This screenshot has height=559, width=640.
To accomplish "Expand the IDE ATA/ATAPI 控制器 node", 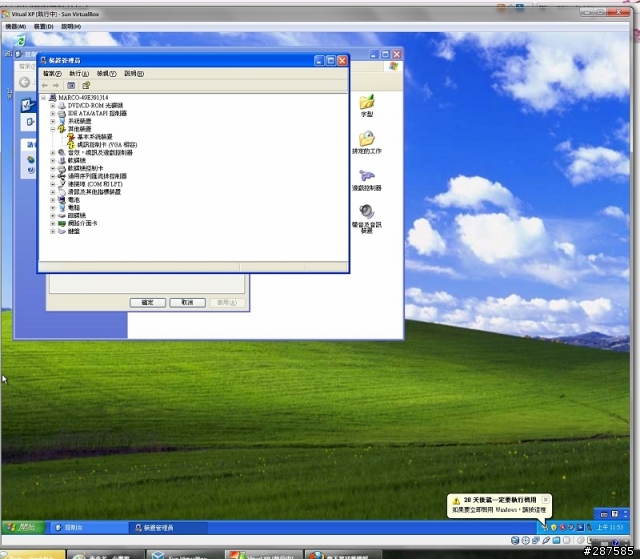I will point(52,113).
